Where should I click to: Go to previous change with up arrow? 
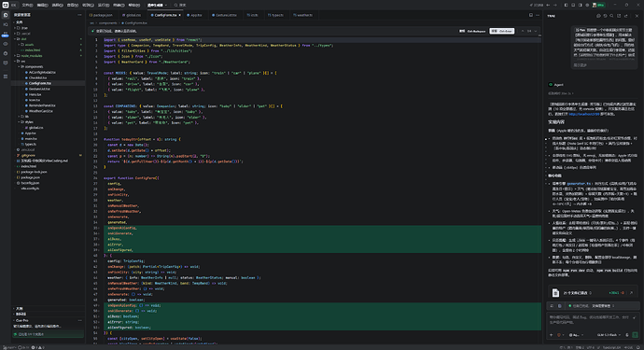tap(523, 31)
